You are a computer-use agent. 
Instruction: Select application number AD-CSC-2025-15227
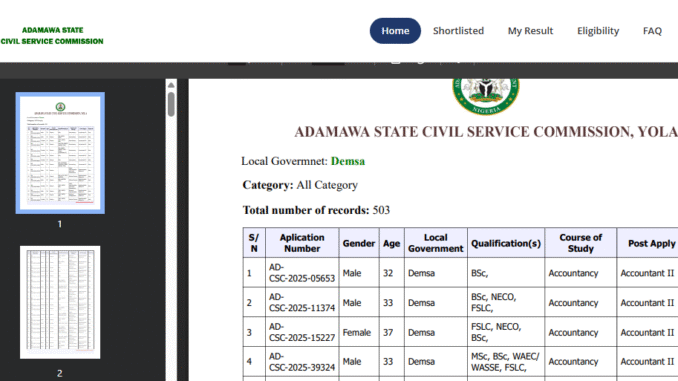tap(302, 332)
